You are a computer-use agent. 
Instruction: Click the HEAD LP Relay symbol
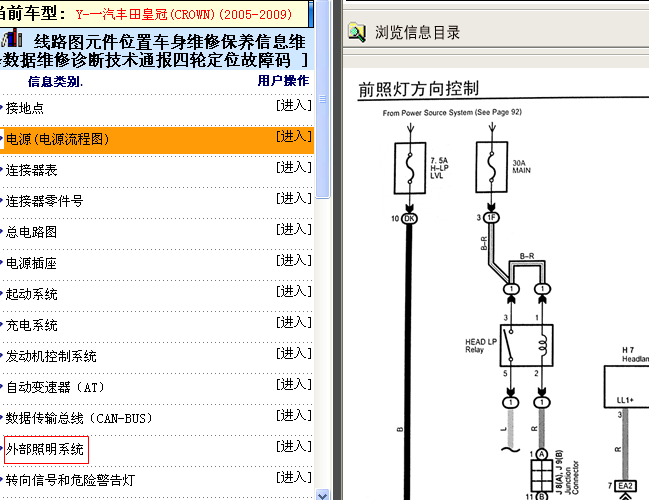point(526,346)
